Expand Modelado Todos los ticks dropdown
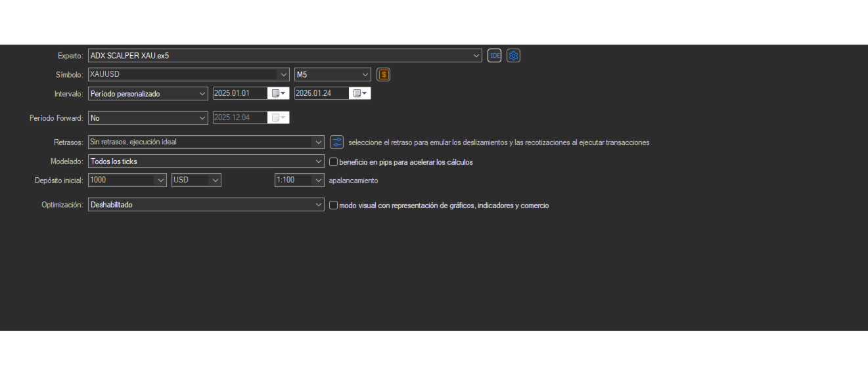The image size is (868, 380). coord(319,161)
